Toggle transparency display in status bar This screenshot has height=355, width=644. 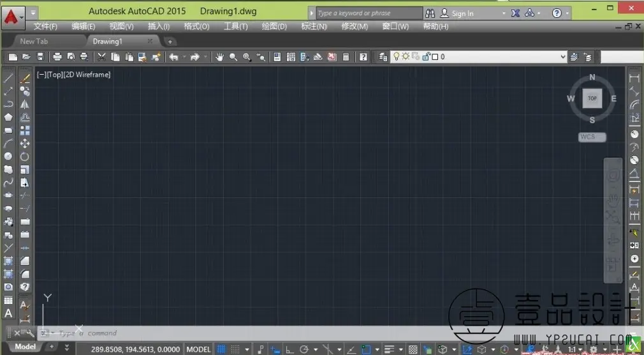[413, 350]
